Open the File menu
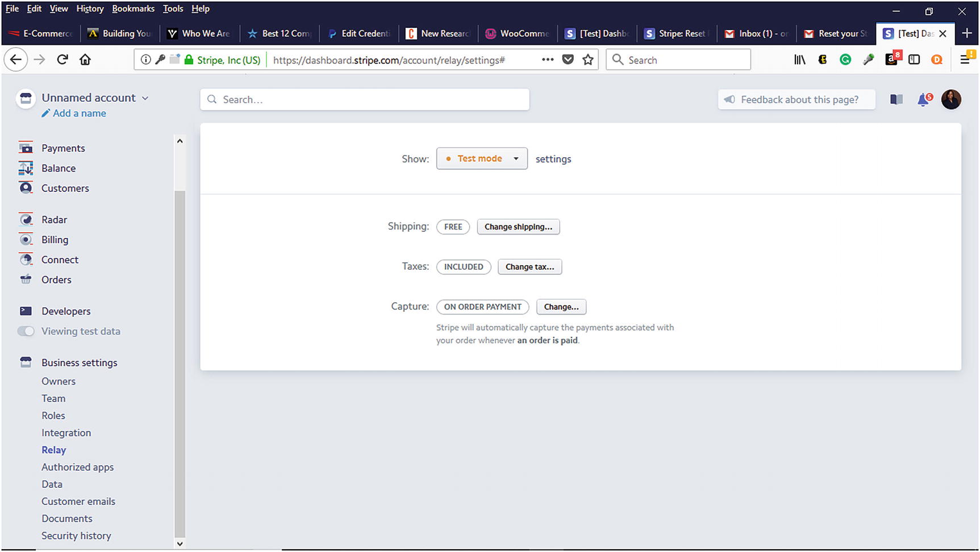 [x=12, y=9]
